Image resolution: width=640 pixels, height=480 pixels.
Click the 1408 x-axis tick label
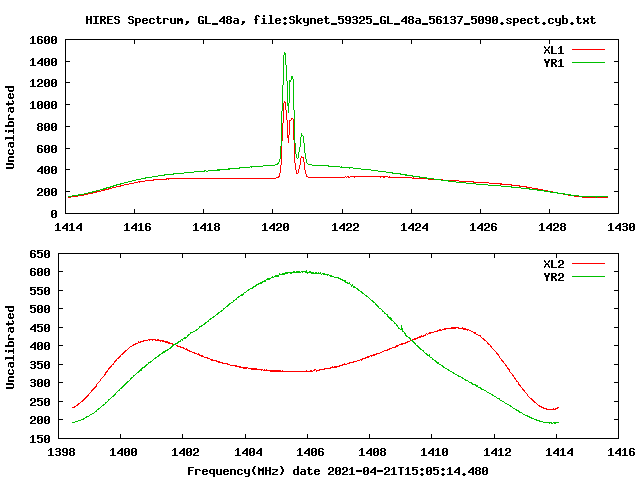372,452
